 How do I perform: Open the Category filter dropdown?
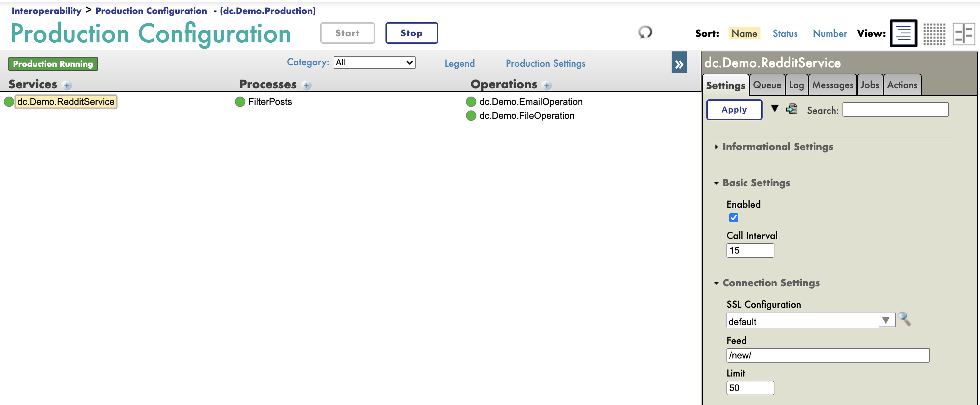click(373, 62)
